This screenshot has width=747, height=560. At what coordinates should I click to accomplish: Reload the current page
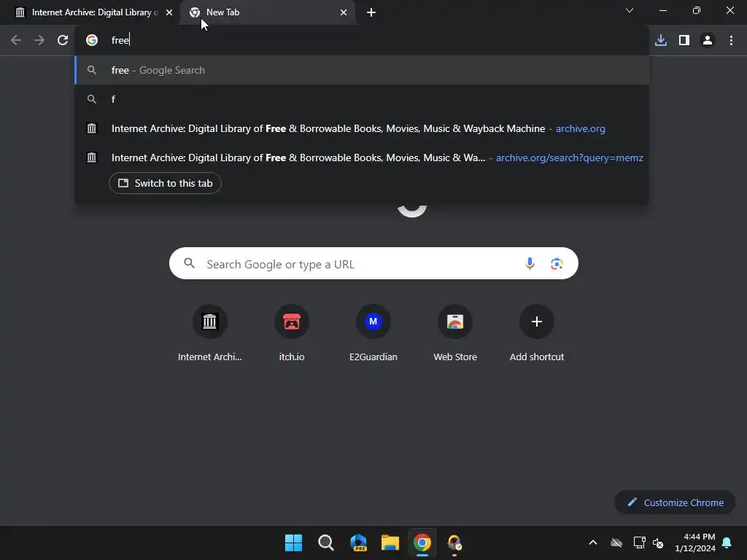click(x=63, y=41)
